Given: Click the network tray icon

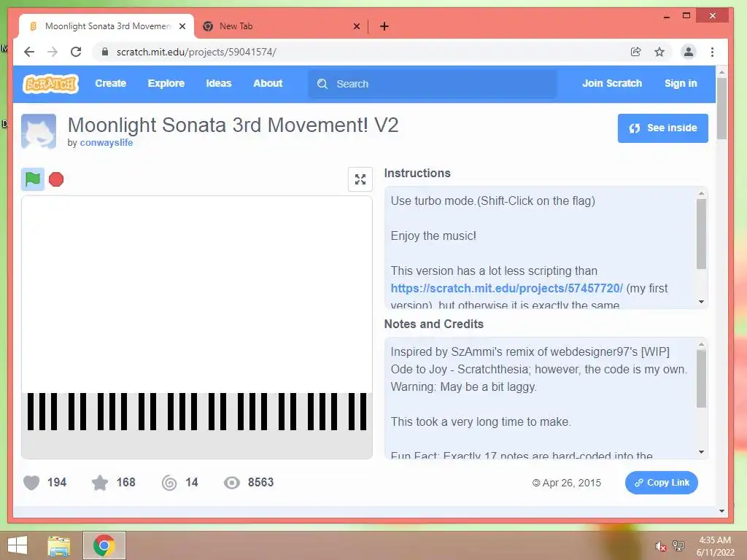Looking at the screenshot, I should click(678, 545).
